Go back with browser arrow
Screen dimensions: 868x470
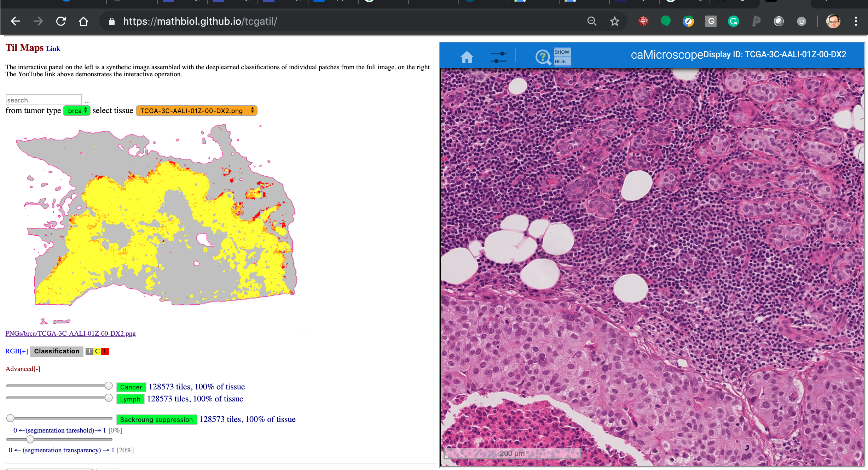16,21
